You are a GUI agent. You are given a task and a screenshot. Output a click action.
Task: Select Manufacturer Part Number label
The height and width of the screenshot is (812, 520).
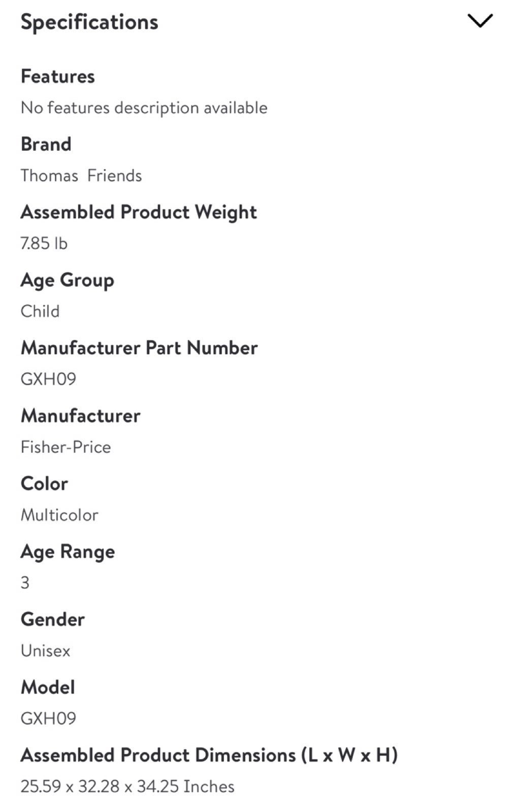(x=139, y=348)
